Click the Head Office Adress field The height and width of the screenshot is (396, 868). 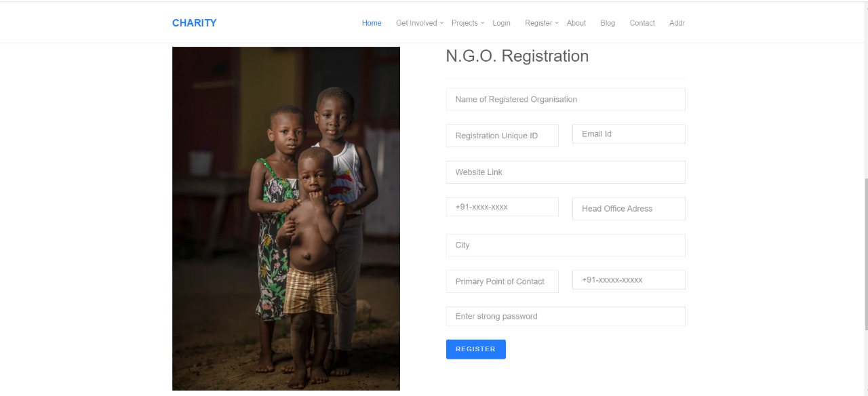tap(629, 209)
